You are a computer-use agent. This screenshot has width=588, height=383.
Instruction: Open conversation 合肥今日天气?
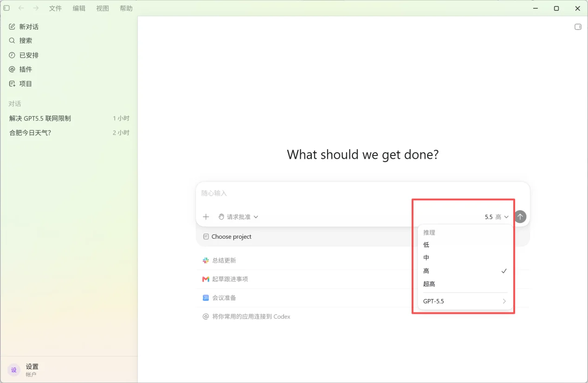pos(69,133)
